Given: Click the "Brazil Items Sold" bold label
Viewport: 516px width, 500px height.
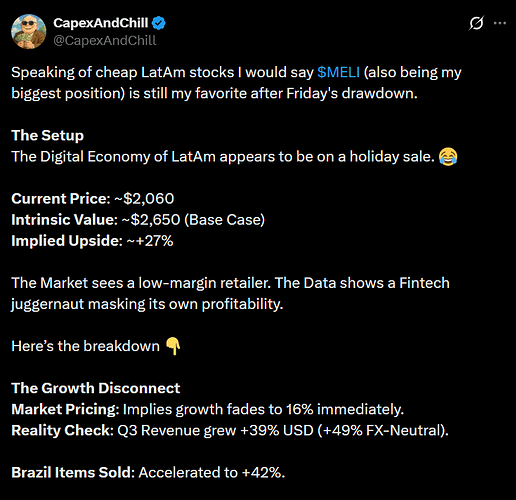Looking at the screenshot, I should pyautogui.click(x=73, y=472).
